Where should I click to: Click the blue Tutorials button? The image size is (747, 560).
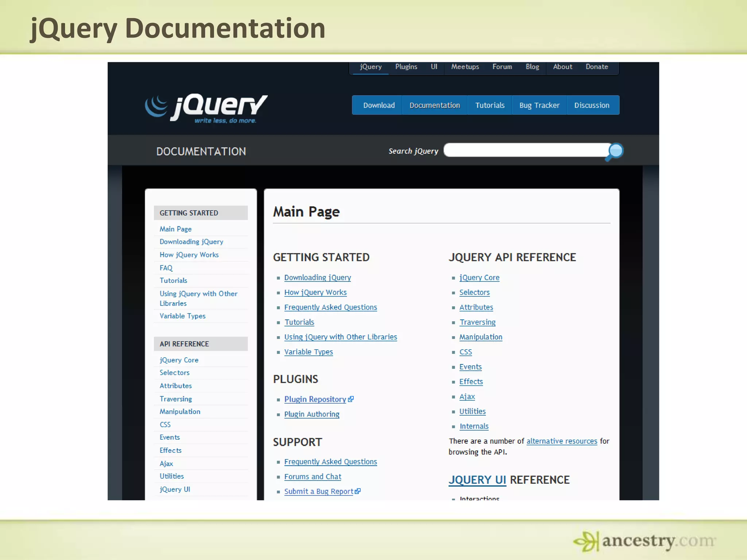(490, 105)
